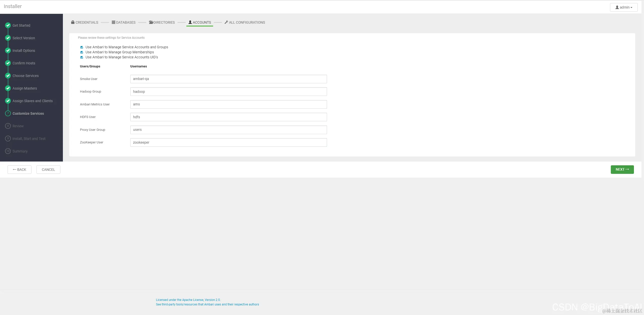
Task: Uncheck Manage Service Accounts and Groups
Action: click(82, 47)
